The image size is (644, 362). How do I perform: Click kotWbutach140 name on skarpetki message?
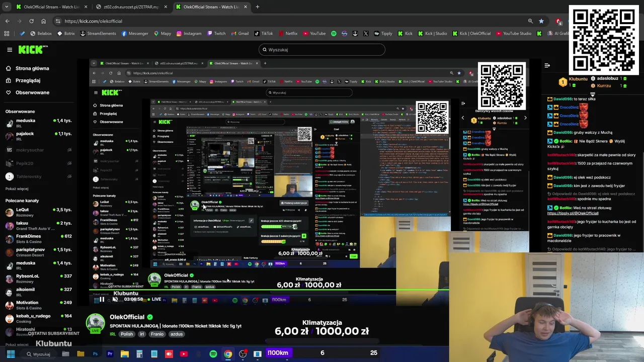click(x=561, y=155)
